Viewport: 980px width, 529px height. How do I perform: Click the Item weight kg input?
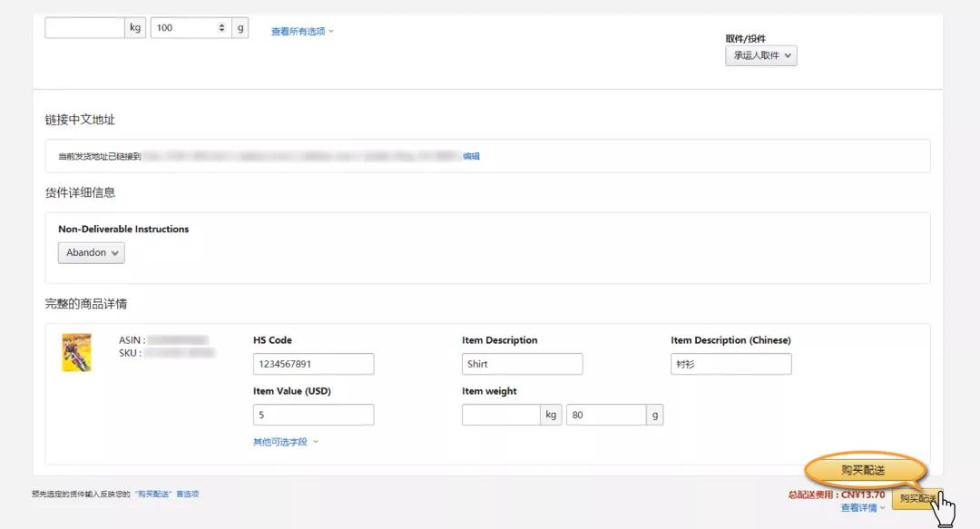click(x=501, y=415)
